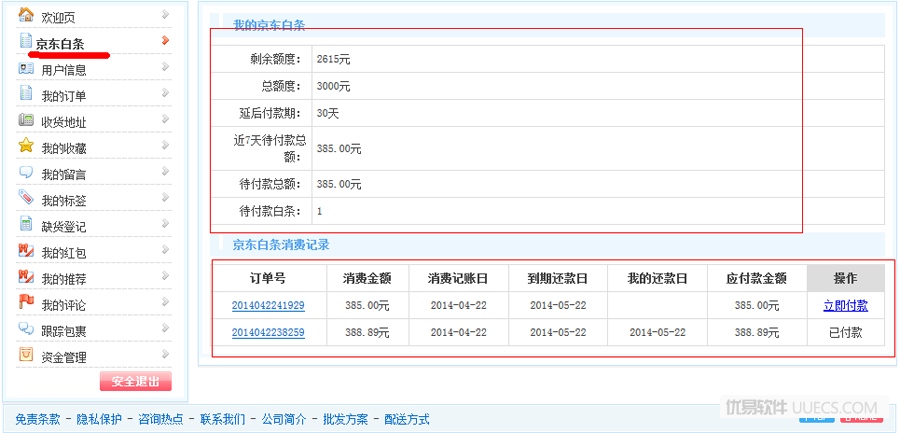Click the 应付款金额 column header
Image resolution: width=900 pixels, height=433 pixels.
(757, 279)
